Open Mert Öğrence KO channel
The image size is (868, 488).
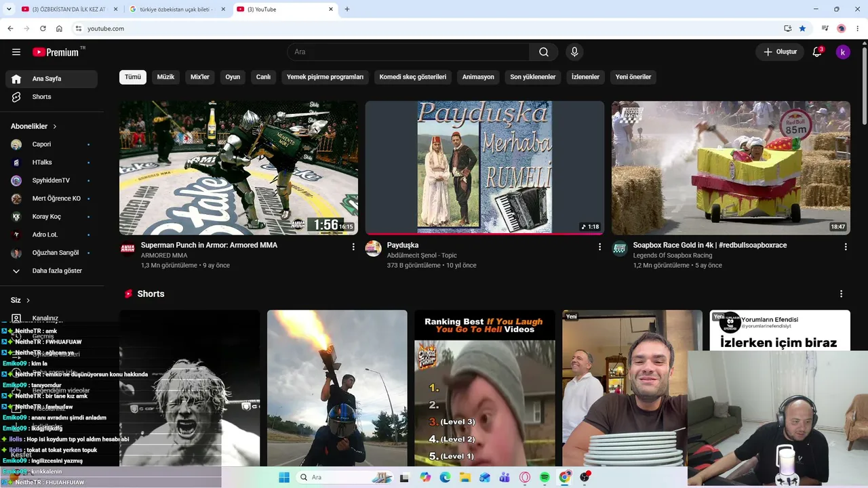pyautogui.click(x=52, y=199)
